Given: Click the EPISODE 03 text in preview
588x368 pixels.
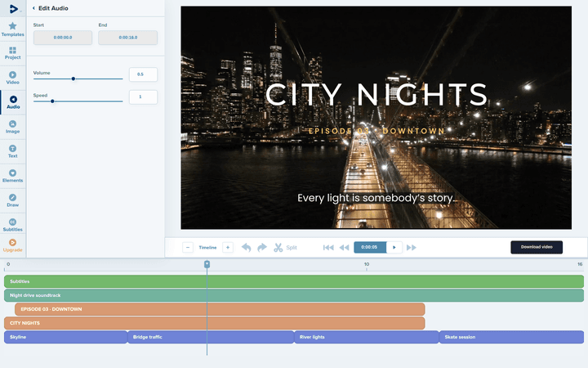Looking at the screenshot, I should point(376,131).
